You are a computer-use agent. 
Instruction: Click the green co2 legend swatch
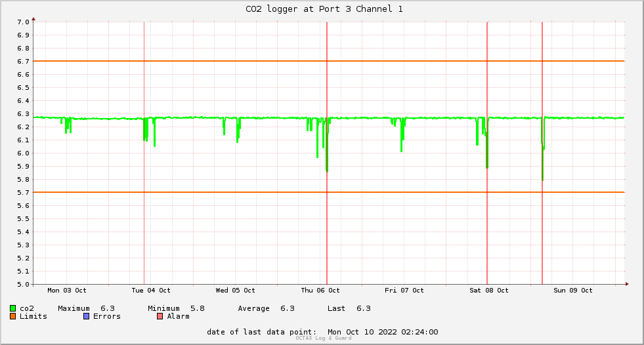12,308
